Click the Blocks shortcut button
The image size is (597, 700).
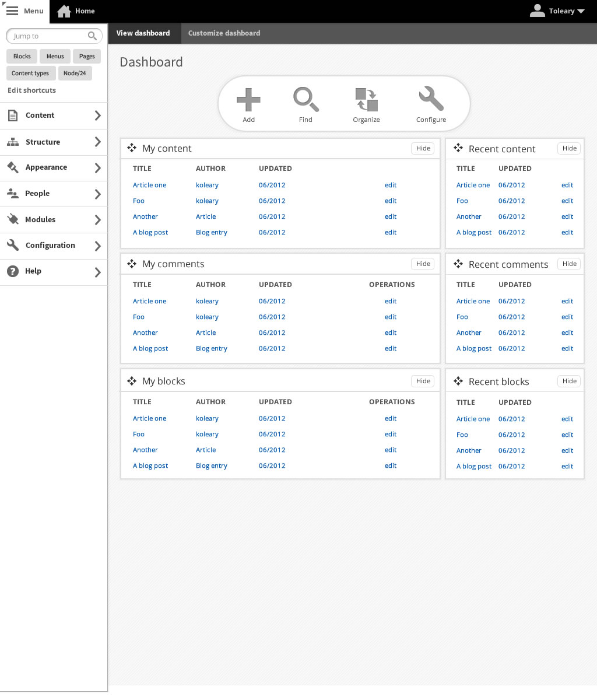pos(22,57)
